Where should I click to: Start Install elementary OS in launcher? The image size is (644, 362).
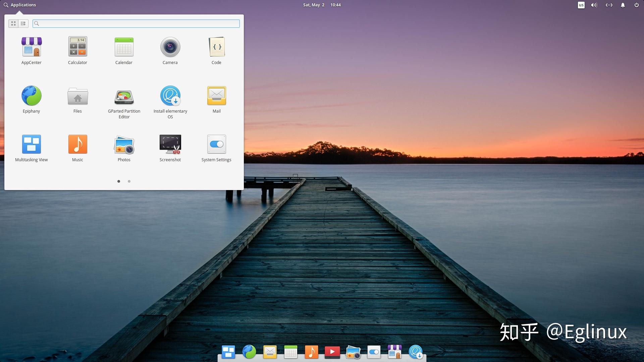[170, 96]
